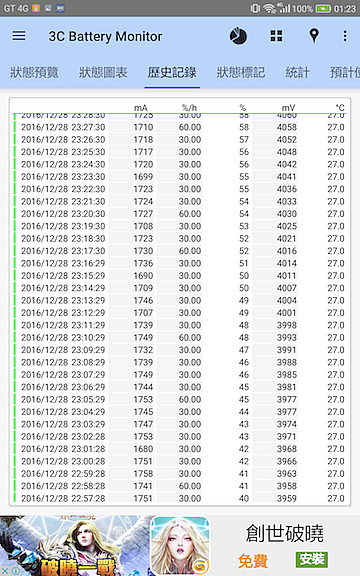
Task: Open ad info icon at bottom left
Action: pos(15,570)
